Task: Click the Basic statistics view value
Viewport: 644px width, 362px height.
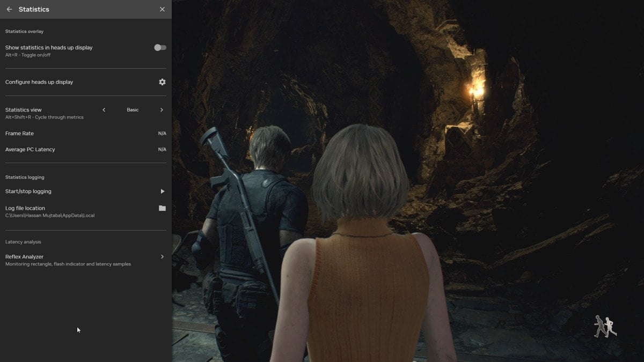Action: (133, 110)
